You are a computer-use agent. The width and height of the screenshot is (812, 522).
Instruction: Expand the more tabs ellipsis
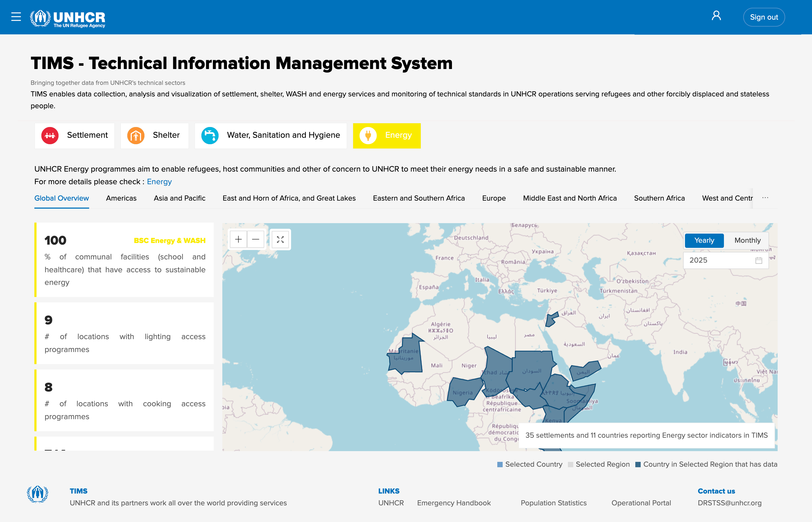(765, 198)
